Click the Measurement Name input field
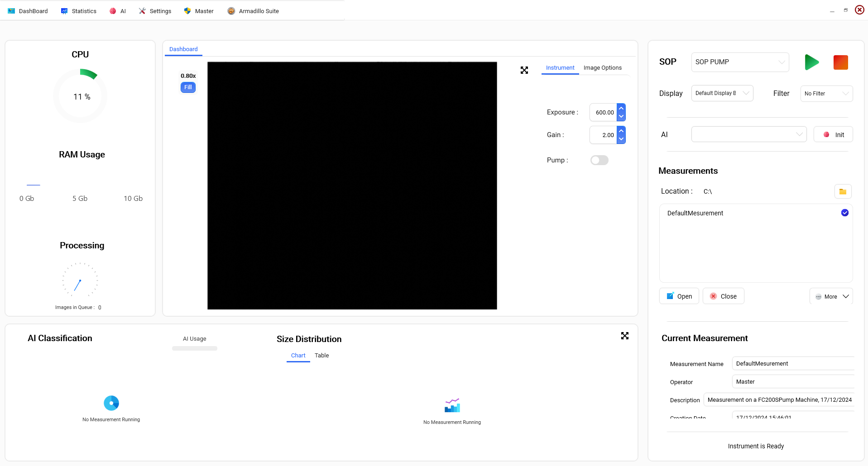868x466 pixels. 792,364
